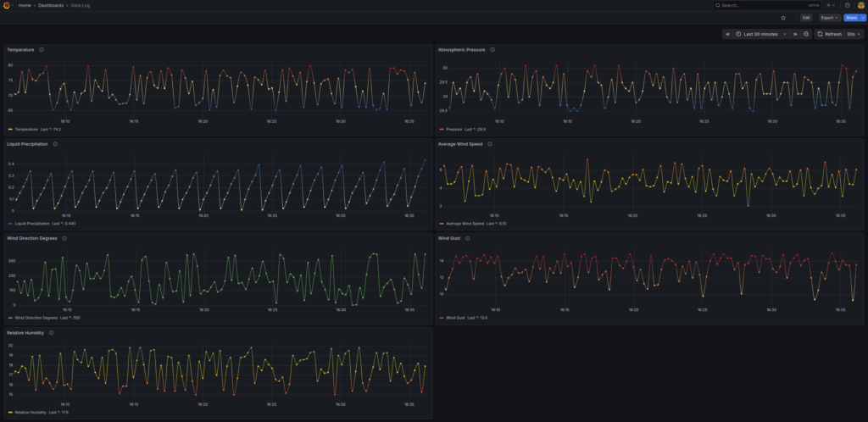Star this dashboard as favorite

coord(782,17)
